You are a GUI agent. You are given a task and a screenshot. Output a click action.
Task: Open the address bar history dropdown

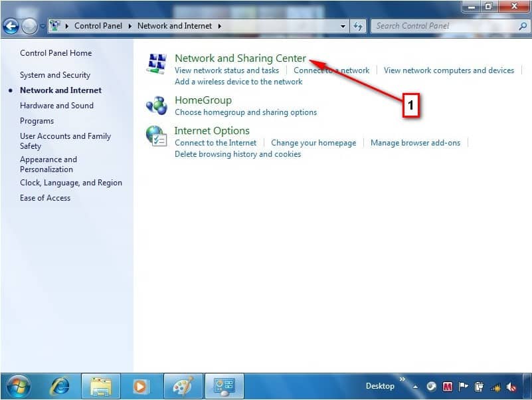tap(343, 26)
